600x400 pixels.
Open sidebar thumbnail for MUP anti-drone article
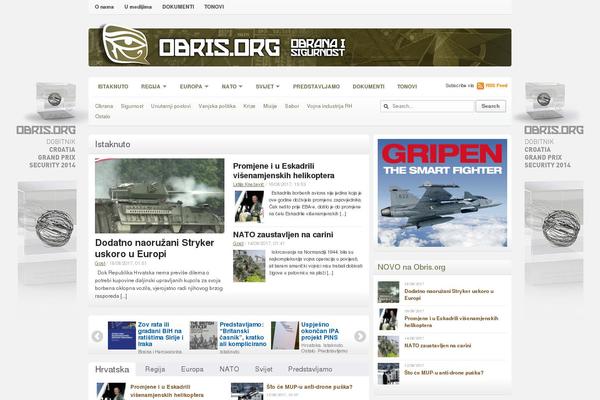(x=388, y=374)
